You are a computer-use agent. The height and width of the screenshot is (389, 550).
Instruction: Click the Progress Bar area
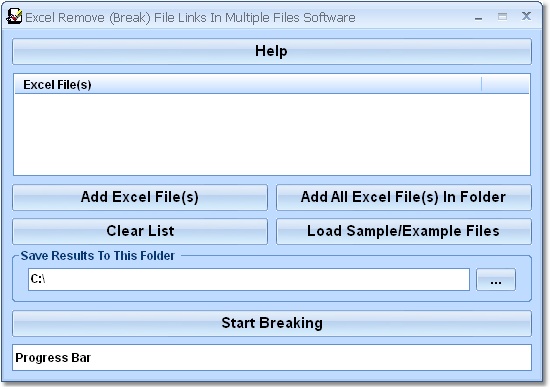point(272,357)
